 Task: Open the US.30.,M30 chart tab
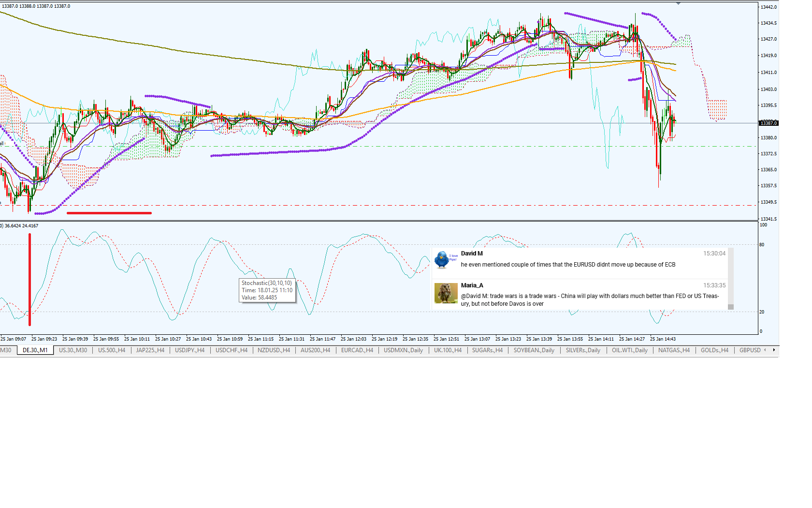point(73,350)
